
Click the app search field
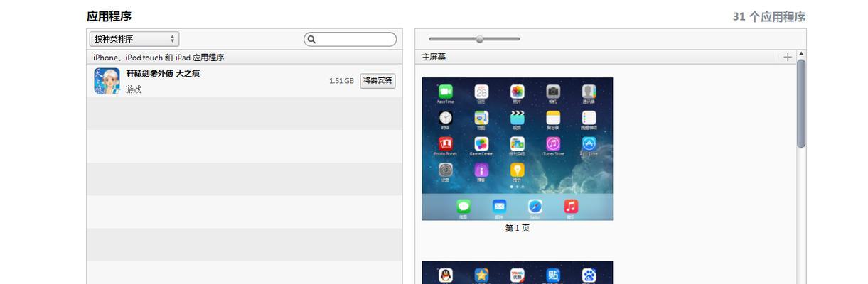coord(350,40)
